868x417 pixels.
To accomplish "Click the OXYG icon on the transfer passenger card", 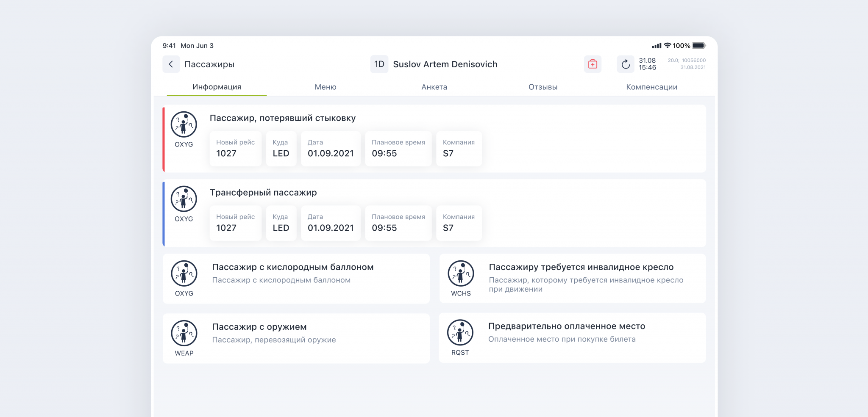I will click(x=184, y=199).
